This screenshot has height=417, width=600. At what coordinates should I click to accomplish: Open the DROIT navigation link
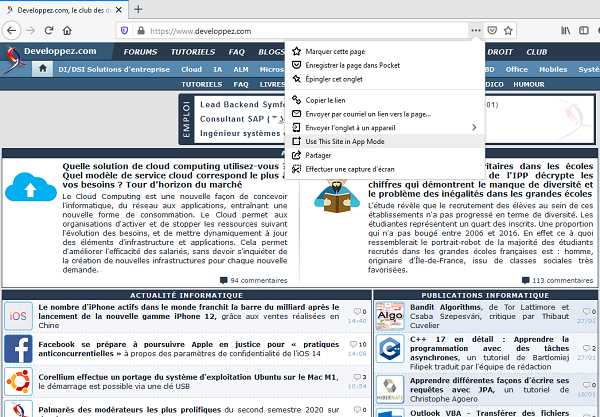tap(500, 52)
